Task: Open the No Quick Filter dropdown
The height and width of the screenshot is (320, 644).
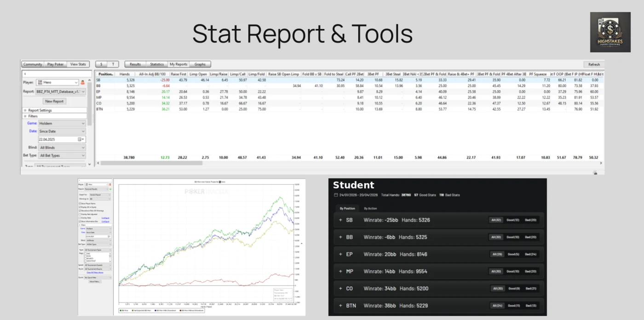Action: (98, 278)
